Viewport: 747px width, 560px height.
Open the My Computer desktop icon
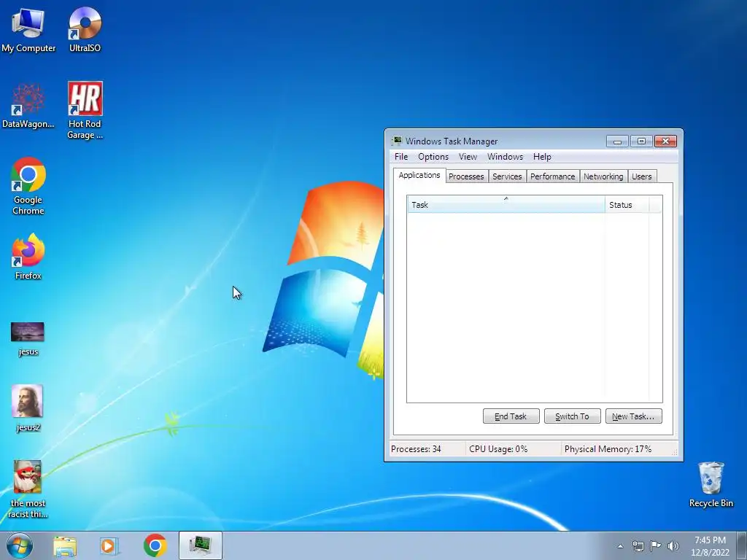pos(28,29)
